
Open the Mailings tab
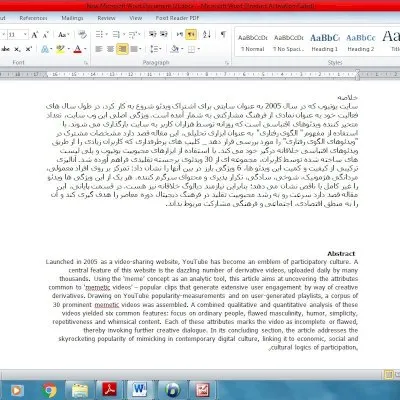72,18
